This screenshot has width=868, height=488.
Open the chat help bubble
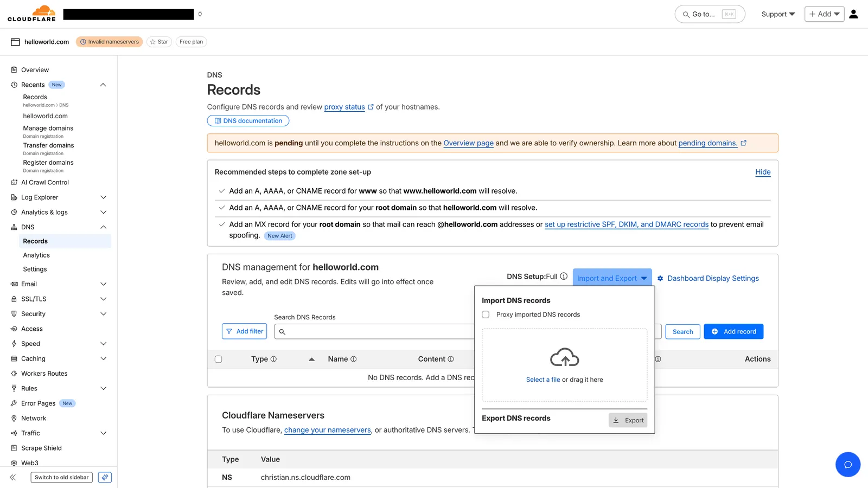(x=848, y=465)
